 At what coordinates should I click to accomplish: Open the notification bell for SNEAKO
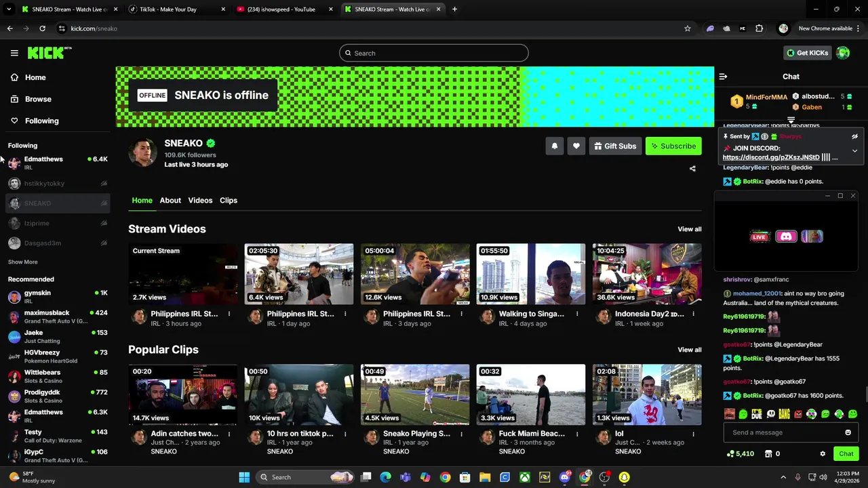coord(555,146)
